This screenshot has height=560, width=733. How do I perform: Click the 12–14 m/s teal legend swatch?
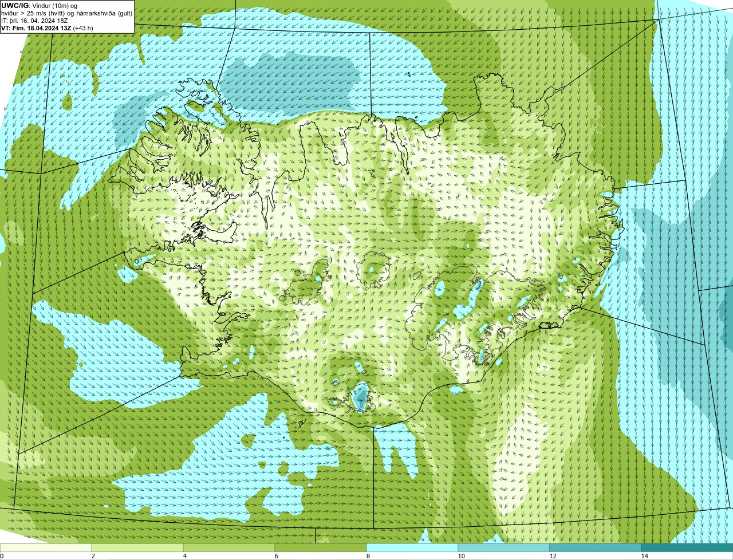point(596,547)
